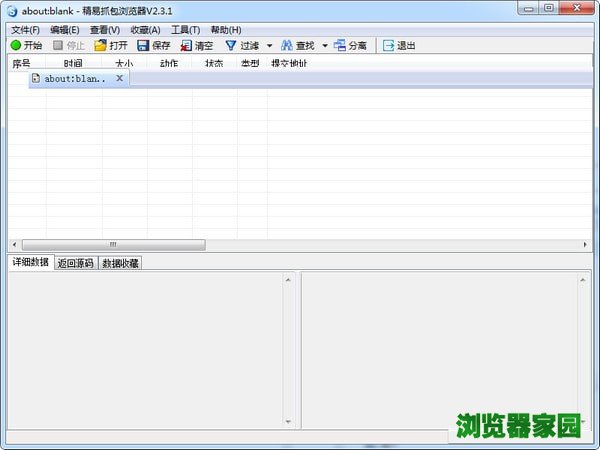
Task: Switch to the 数据收藏 tab
Action: click(x=121, y=263)
